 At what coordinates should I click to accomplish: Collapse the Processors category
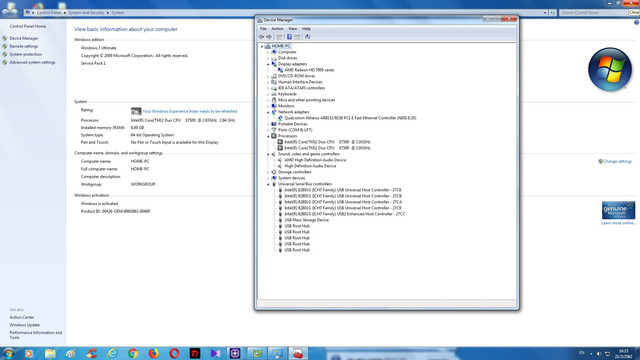(268, 136)
